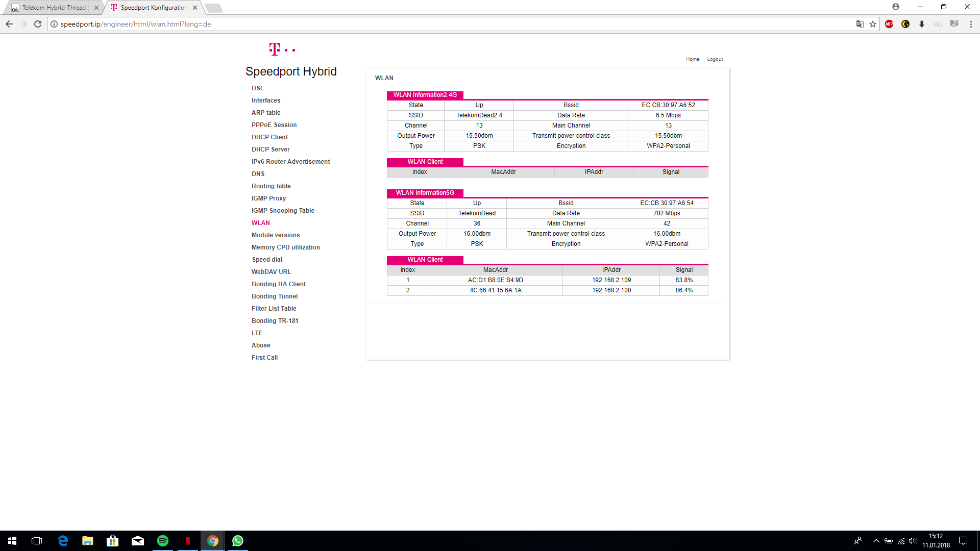
Task: Open the download arrow extension
Action: click(922, 24)
